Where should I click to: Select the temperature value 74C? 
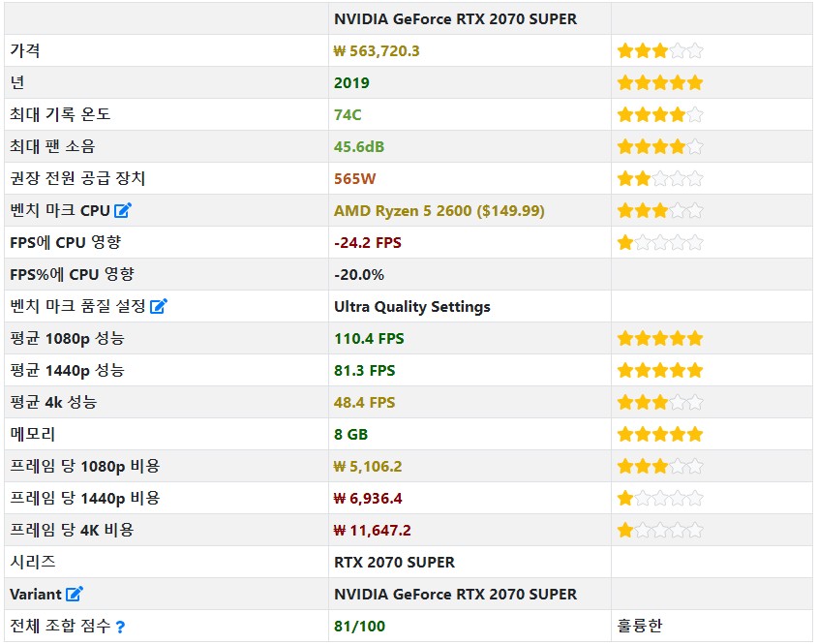pyautogui.click(x=348, y=115)
